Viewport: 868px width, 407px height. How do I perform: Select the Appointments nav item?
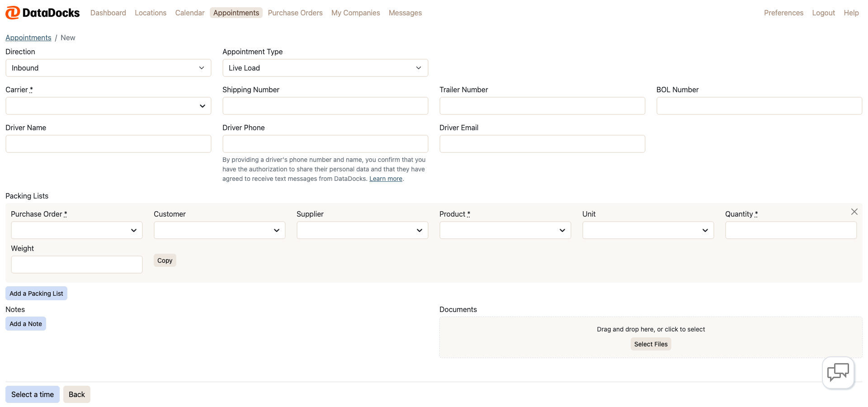[236, 13]
